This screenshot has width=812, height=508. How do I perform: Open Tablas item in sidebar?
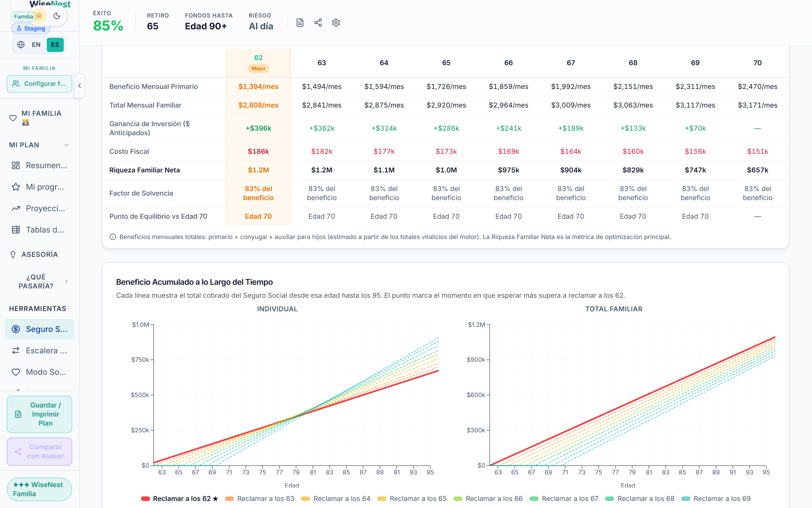click(x=39, y=230)
